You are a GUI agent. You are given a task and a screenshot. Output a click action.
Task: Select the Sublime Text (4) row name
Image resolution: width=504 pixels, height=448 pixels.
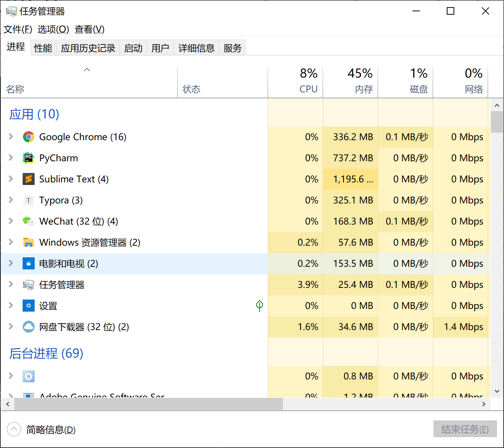(74, 179)
